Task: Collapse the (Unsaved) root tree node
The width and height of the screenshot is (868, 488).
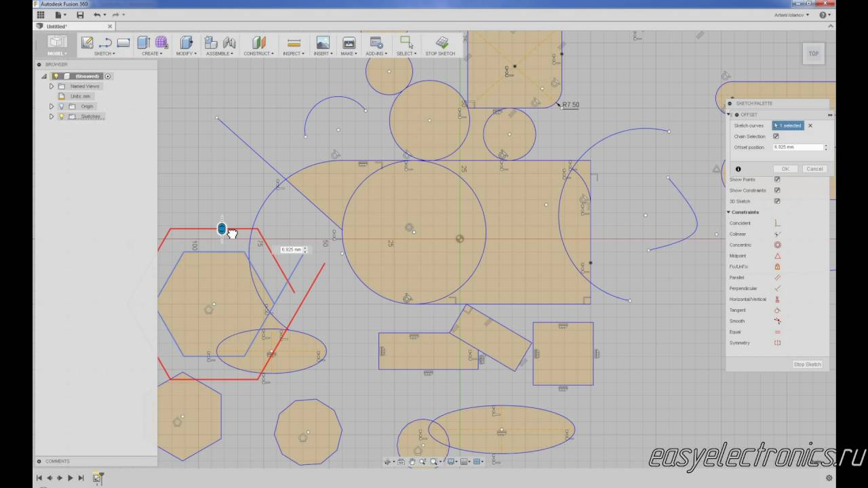Action: [45, 76]
